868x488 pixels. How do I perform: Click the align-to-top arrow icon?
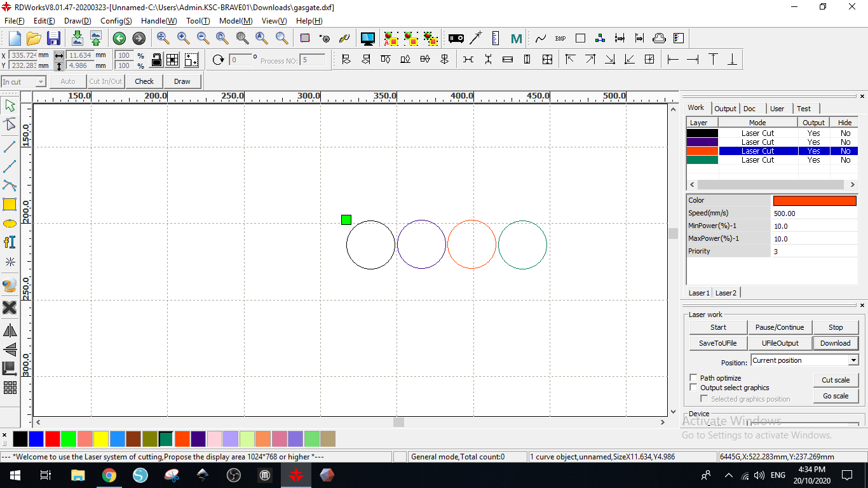(713, 59)
